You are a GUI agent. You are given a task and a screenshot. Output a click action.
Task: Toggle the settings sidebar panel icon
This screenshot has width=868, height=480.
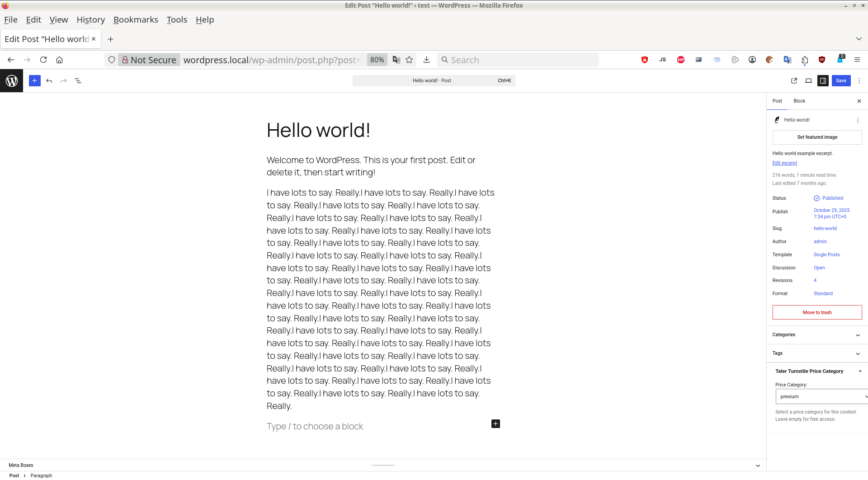823,81
